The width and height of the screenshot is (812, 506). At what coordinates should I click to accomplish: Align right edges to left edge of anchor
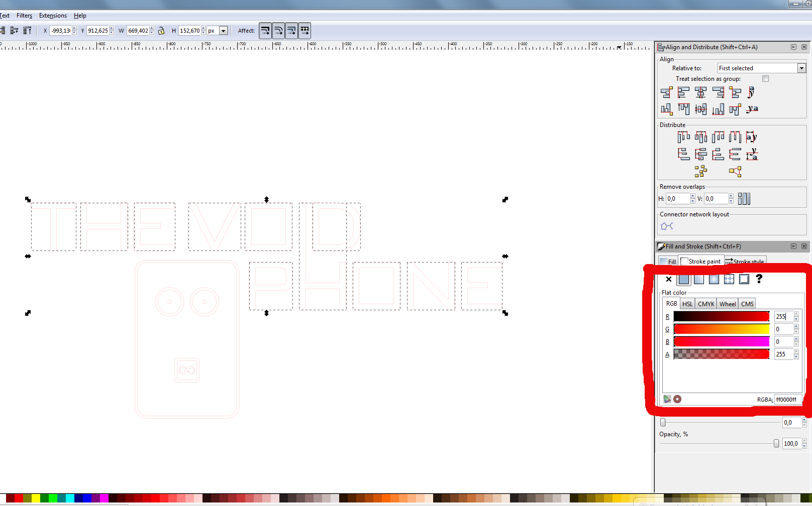point(666,92)
